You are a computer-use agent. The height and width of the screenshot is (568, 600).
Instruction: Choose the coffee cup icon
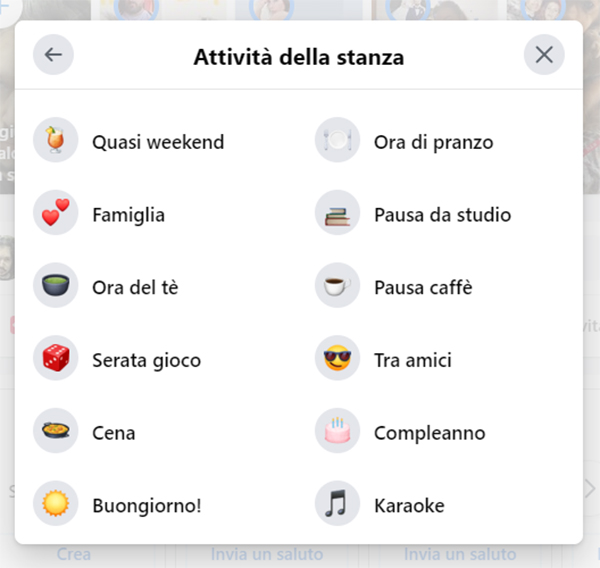336,288
